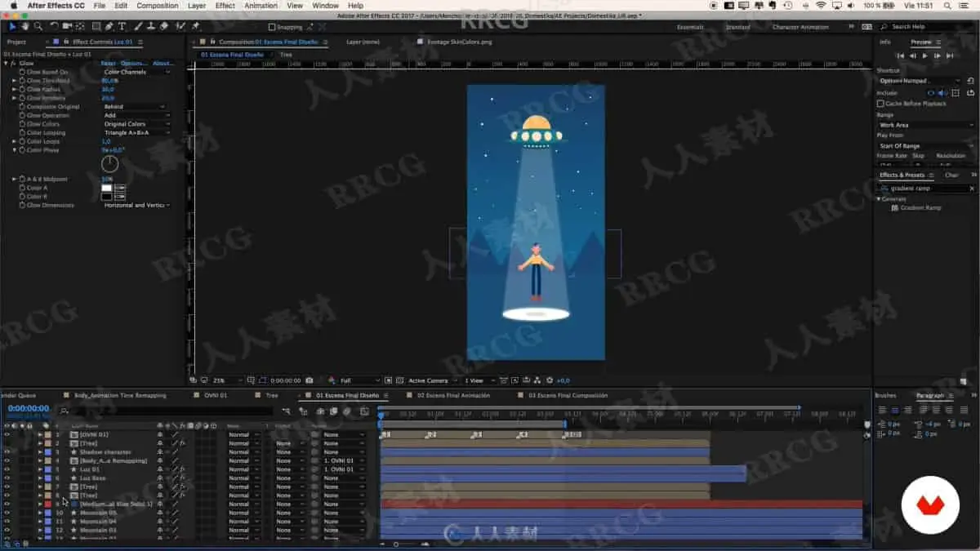Select the Clone Stamp tool

151,26
